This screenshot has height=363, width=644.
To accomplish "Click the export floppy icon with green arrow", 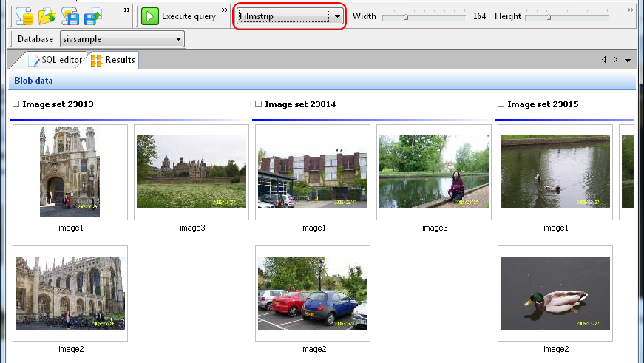I will [x=93, y=16].
